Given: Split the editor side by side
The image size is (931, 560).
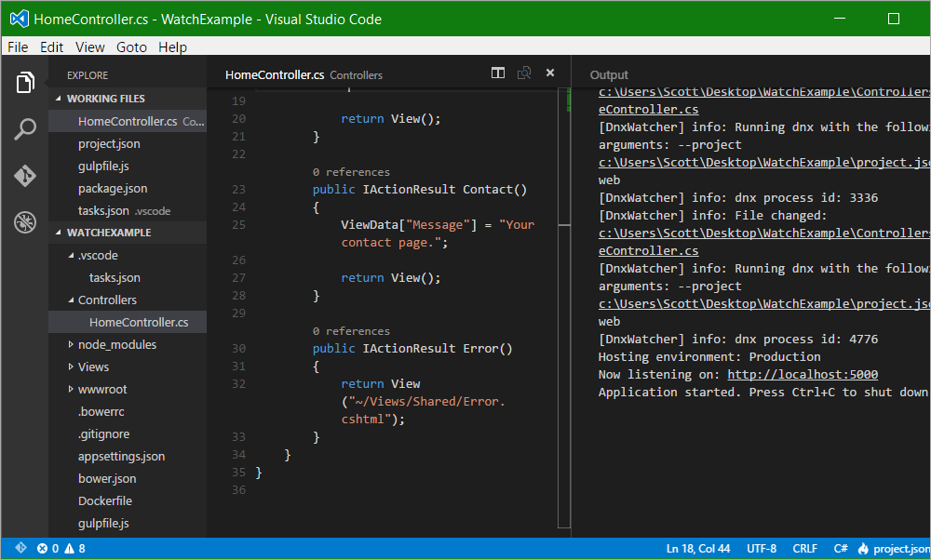Looking at the screenshot, I should click(x=498, y=73).
